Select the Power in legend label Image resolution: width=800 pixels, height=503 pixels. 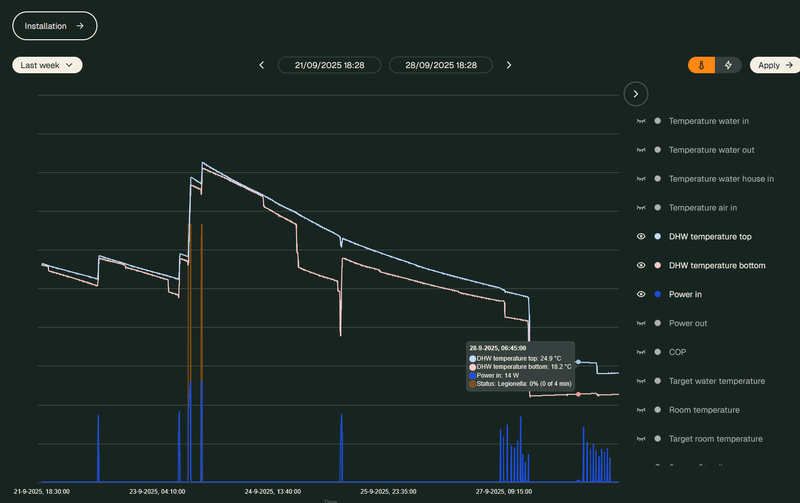pyautogui.click(x=685, y=294)
